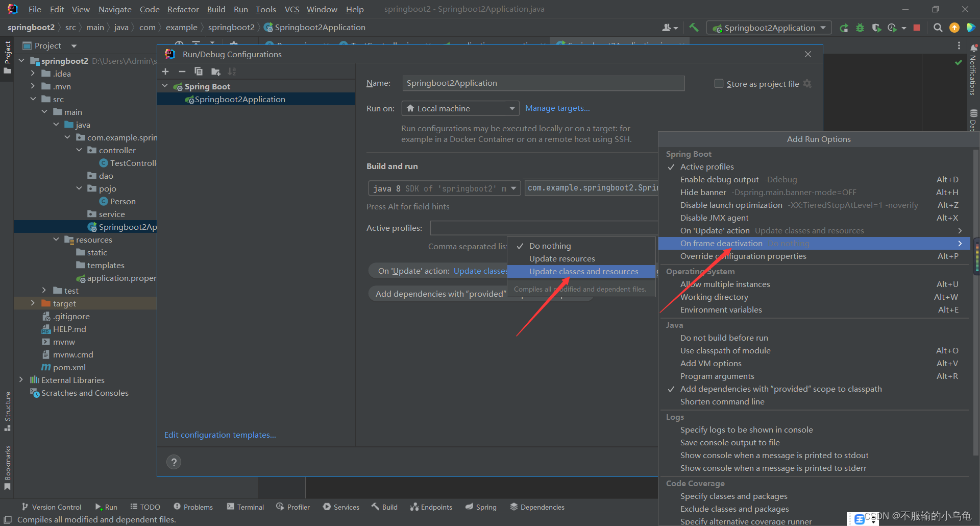This screenshot has height=526, width=980.
Task: Click the Update classes link beside On 'Update' action
Action: 480,271
